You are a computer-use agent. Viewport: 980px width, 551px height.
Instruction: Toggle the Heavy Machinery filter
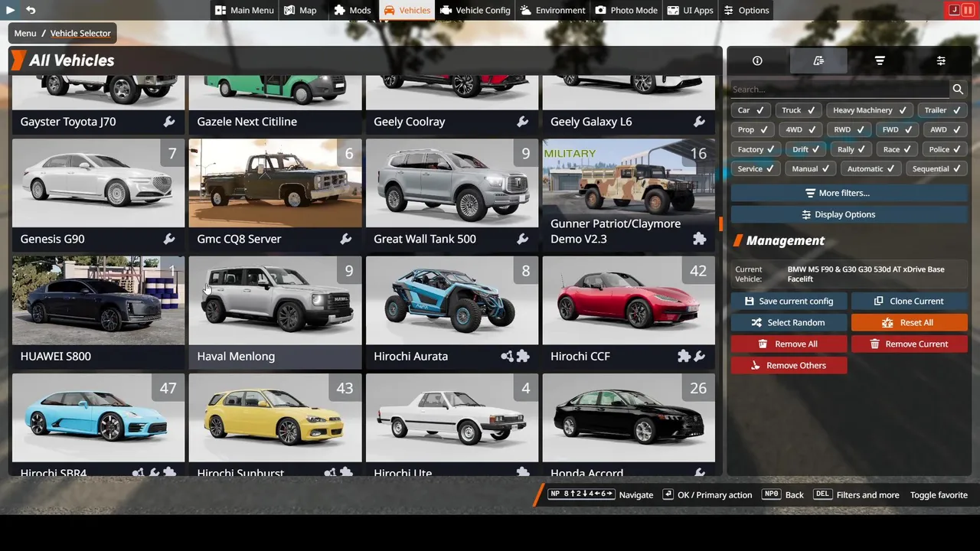point(870,110)
